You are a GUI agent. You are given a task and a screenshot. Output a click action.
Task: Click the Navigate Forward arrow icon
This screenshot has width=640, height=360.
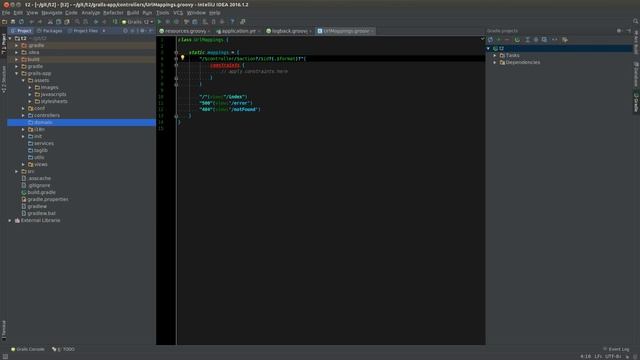point(104,22)
